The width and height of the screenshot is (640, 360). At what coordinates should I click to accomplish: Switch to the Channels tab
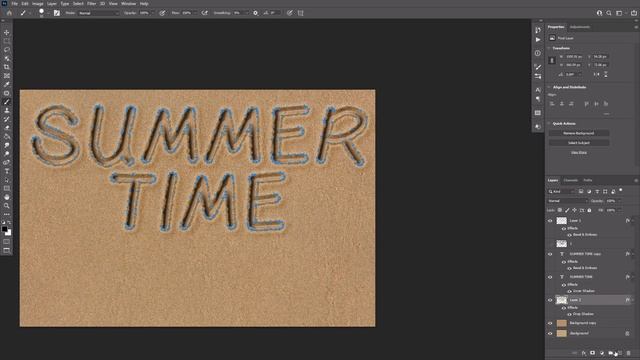(571, 180)
